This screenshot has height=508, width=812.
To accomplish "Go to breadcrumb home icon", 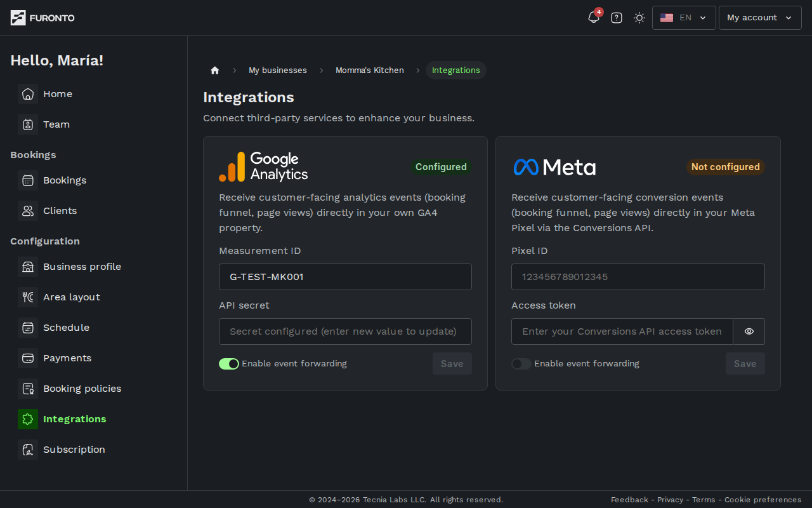I will click(214, 70).
